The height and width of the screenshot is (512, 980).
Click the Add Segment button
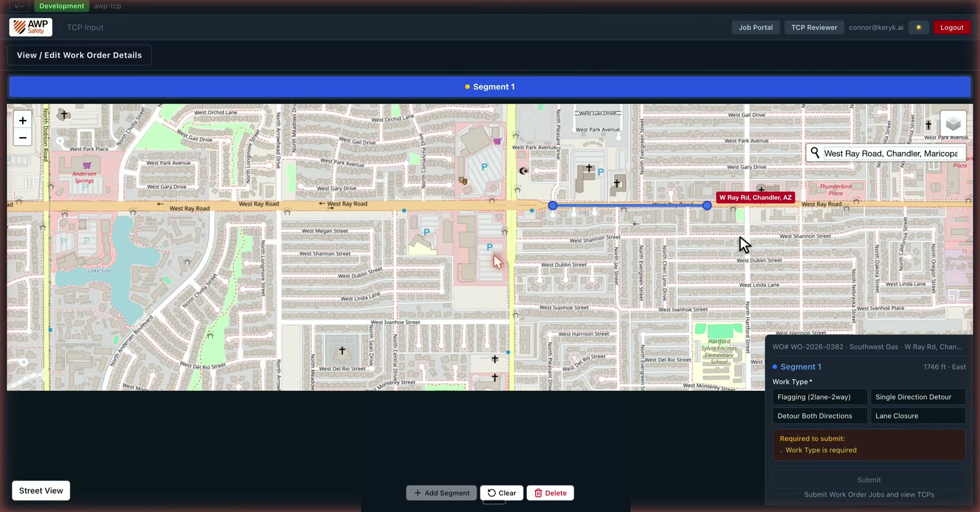tap(441, 493)
